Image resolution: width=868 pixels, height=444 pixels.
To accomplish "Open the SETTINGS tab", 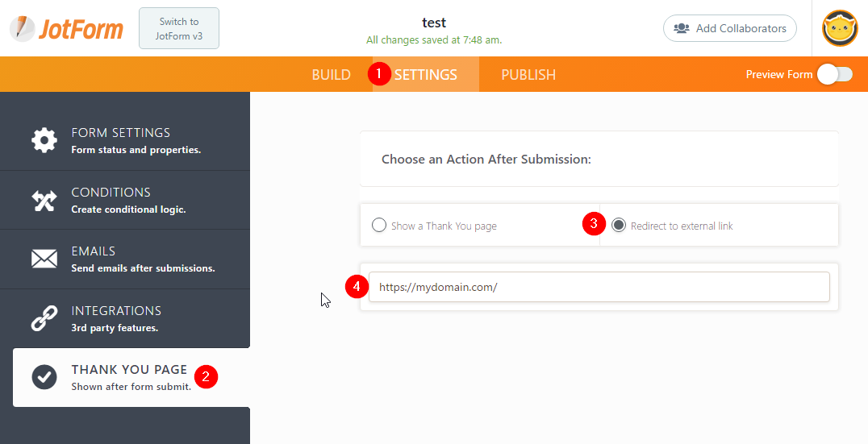I will point(425,75).
